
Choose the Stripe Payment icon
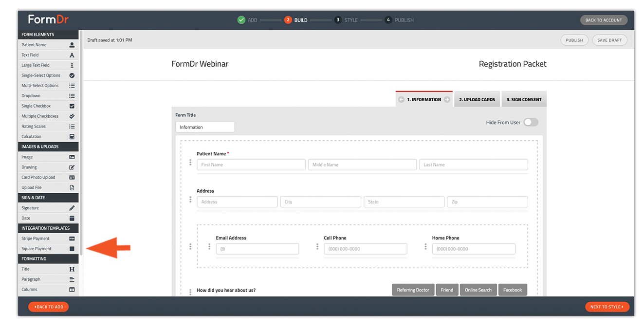tap(72, 238)
